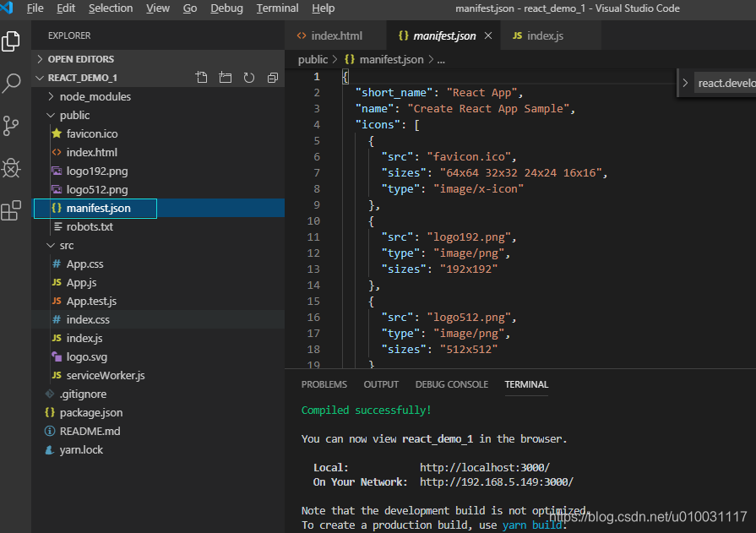
Task: Open the Run and Debug view icon
Action: click(11, 167)
